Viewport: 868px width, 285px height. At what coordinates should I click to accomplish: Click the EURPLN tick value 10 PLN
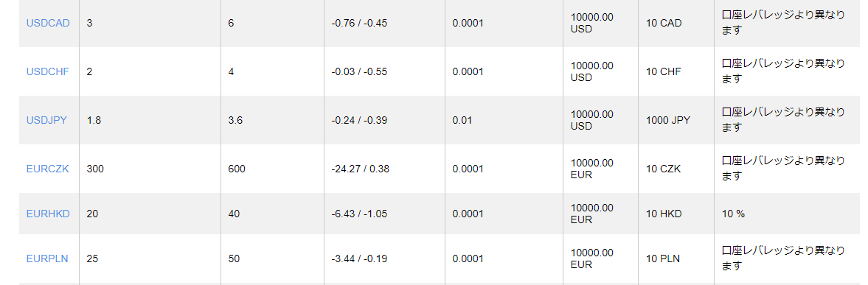pos(663,258)
